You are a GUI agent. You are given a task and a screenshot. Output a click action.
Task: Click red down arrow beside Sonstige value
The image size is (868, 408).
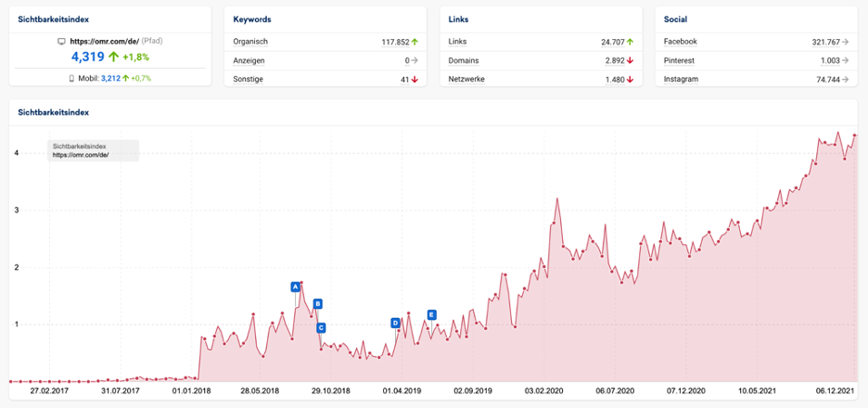(415, 79)
